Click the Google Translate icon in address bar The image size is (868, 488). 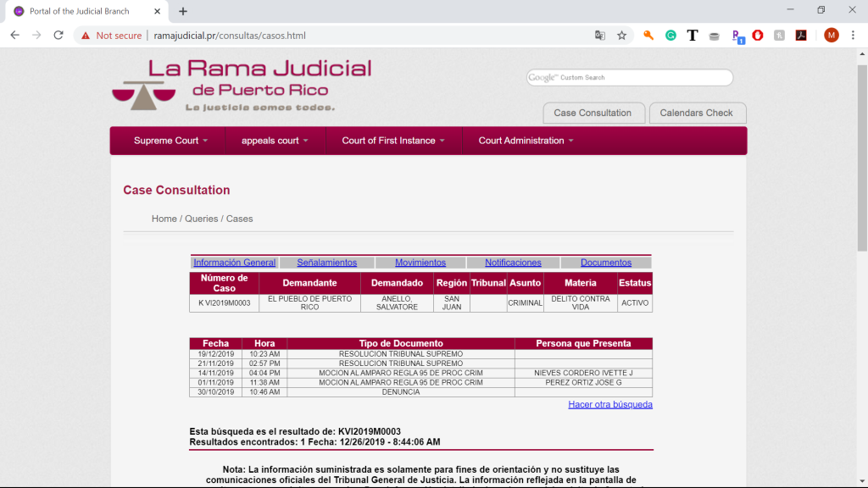pyautogui.click(x=600, y=36)
